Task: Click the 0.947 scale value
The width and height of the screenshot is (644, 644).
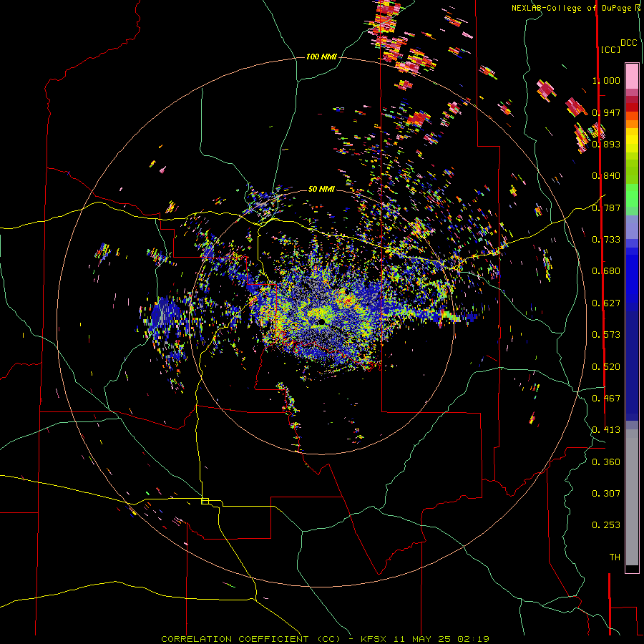Action: pos(606,112)
